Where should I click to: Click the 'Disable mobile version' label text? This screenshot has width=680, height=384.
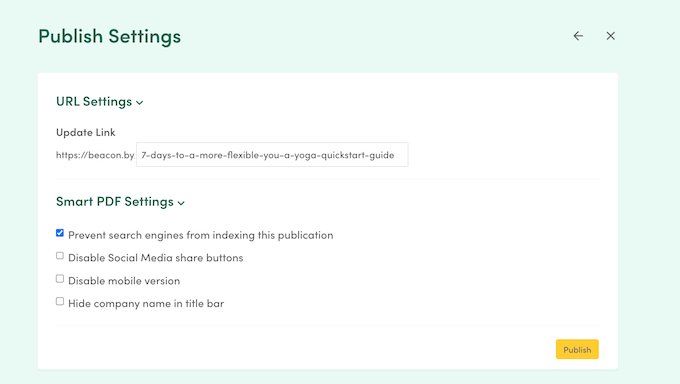tap(124, 281)
